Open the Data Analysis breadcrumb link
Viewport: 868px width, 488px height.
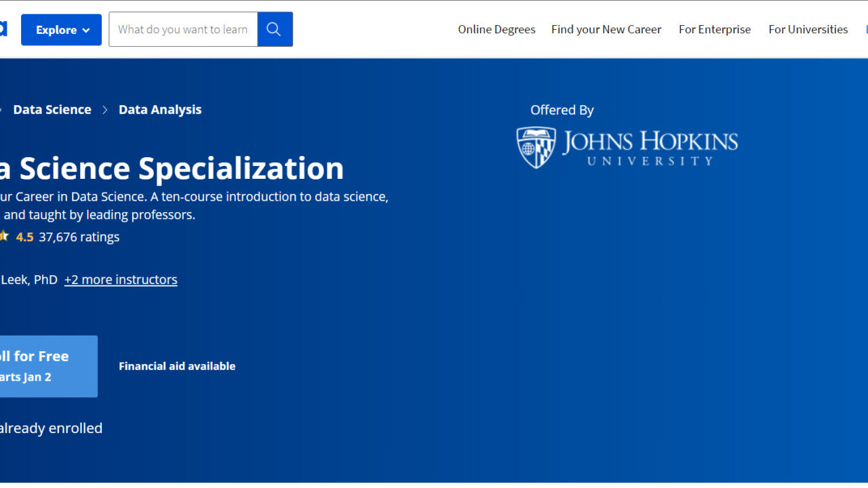click(x=160, y=110)
